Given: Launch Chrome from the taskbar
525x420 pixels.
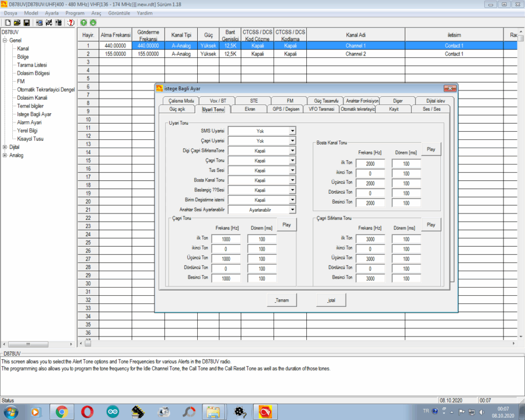Looking at the screenshot, I should pyautogui.click(x=62, y=412).
